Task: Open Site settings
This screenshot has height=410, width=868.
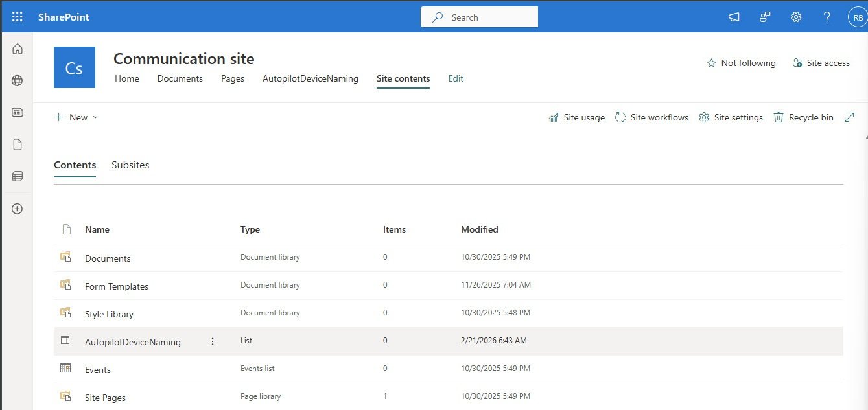Action: point(731,117)
